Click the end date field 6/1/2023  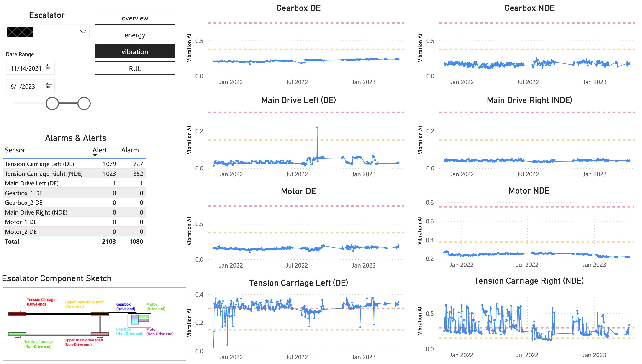tap(23, 86)
